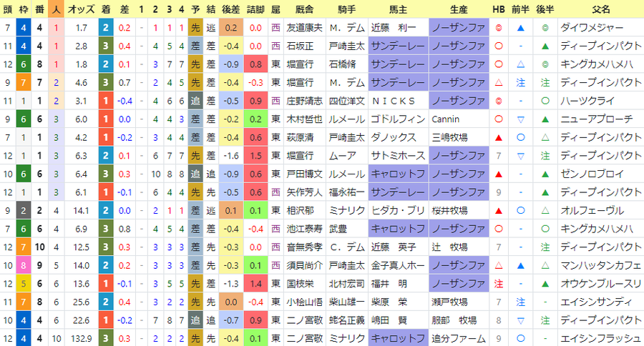Click breeder name Cannin
This screenshot has width=644, height=346.
(x=445, y=119)
